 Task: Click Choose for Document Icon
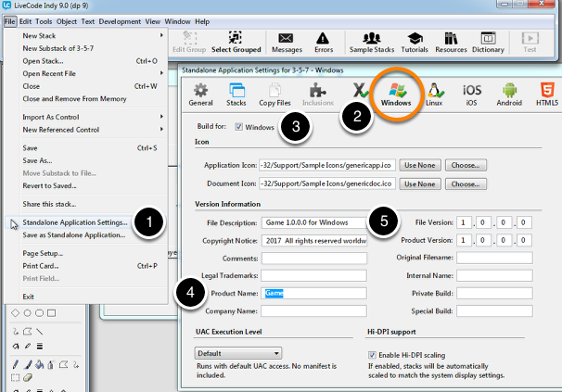tap(466, 183)
